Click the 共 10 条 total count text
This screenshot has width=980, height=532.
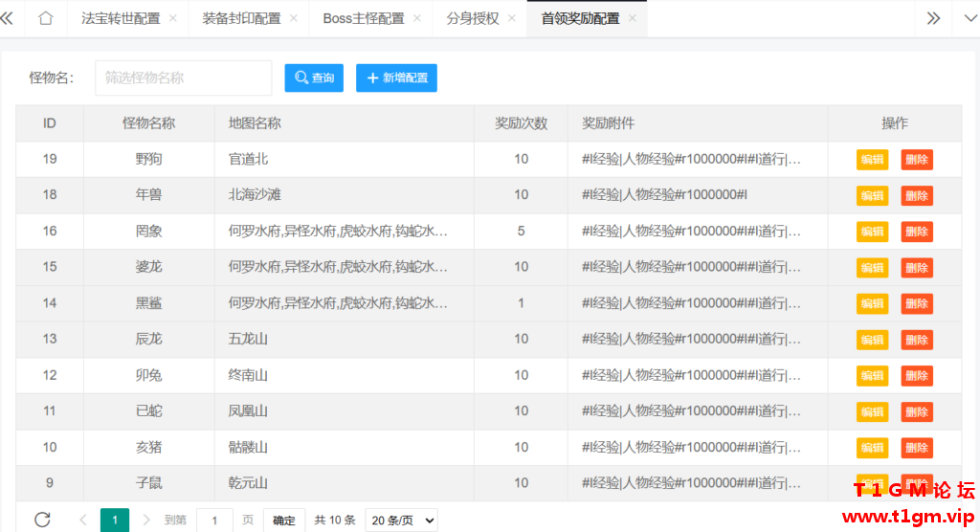point(334,521)
